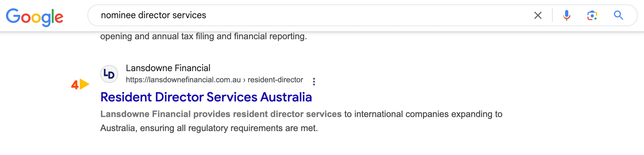The width and height of the screenshot is (644, 155).
Task: Click the Lansdowne Financial site name
Action: (168, 68)
